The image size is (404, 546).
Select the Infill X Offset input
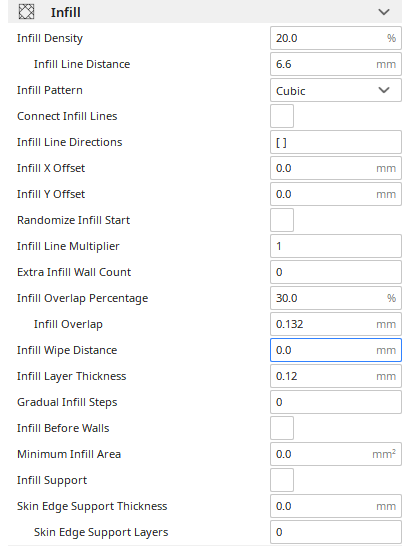pyautogui.click(x=336, y=168)
